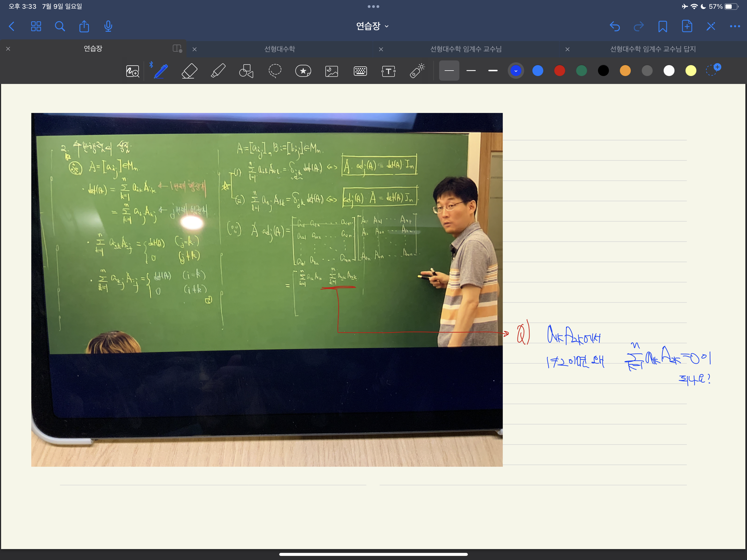Image resolution: width=747 pixels, height=560 pixels.
Task: Undo the last stroke
Action: (x=615, y=26)
